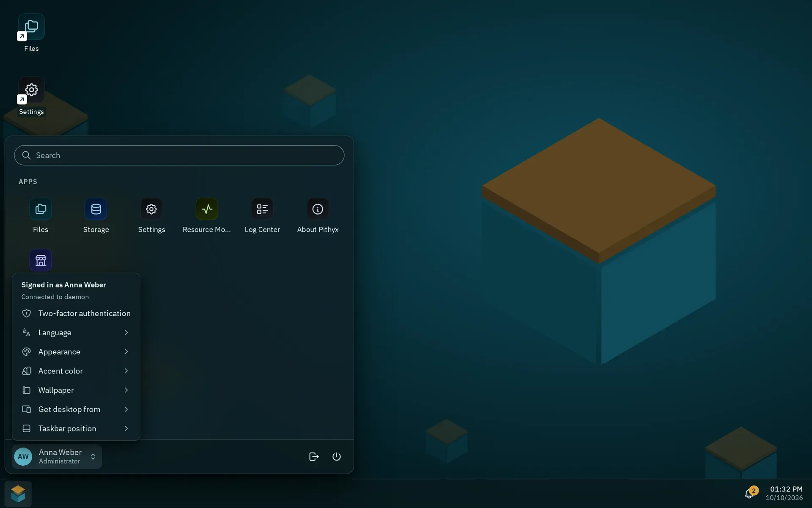
Task: Click the AW user avatar
Action: pyautogui.click(x=23, y=456)
